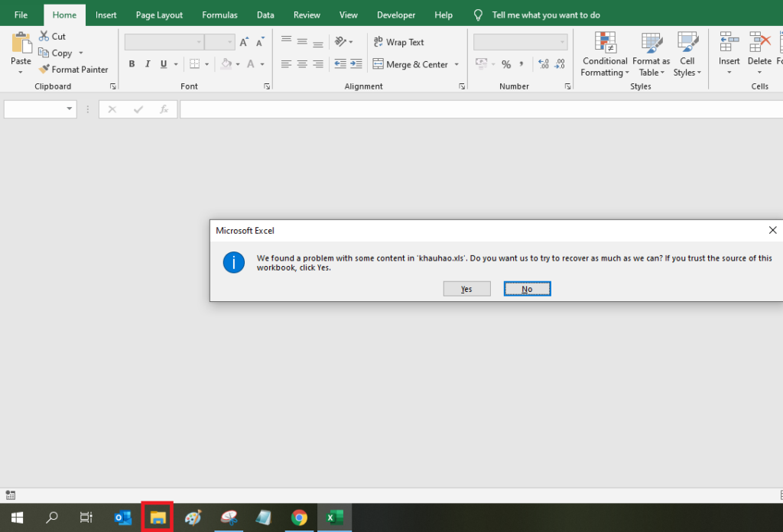This screenshot has width=783, height=532.
Task: Apply the Percent Style format
Action: pos(505,64)
